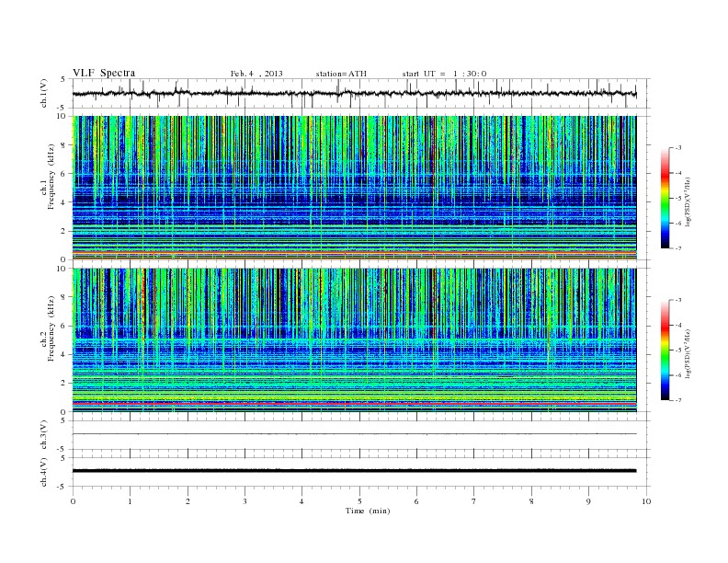728x563 pixels.
Task: Click time-axis tick label '0'
Action: pyautogui.click(x=73, y=501)
